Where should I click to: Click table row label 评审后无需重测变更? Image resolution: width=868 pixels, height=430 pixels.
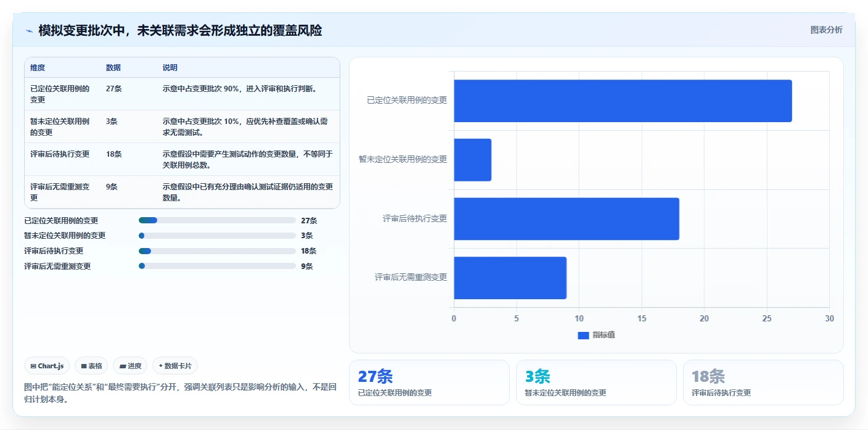click(60, 192)
